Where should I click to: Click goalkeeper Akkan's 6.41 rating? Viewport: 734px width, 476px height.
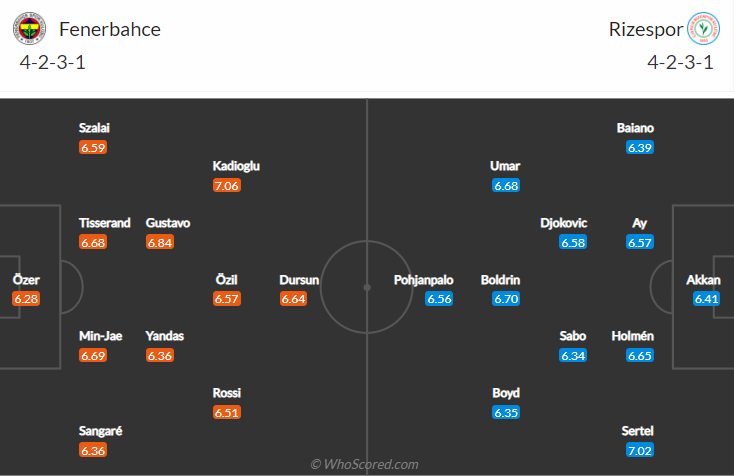[x=706, y=299]
